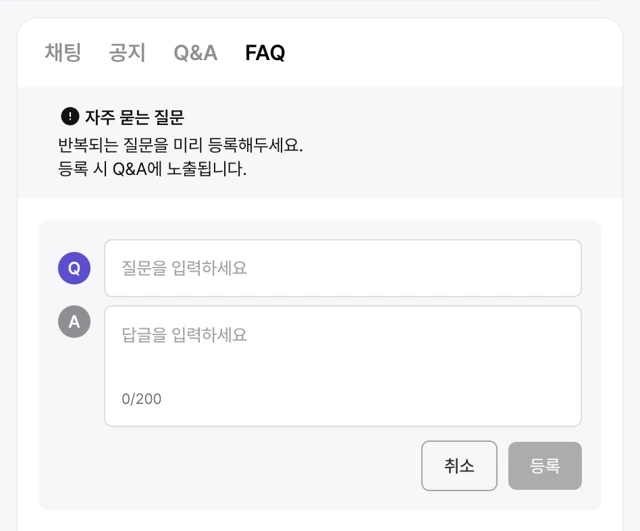Screen dimensions: 640x531
Task: Click the 등록 시 Q&A에 노출됩니다 text
Action: [x=152, y=169]
